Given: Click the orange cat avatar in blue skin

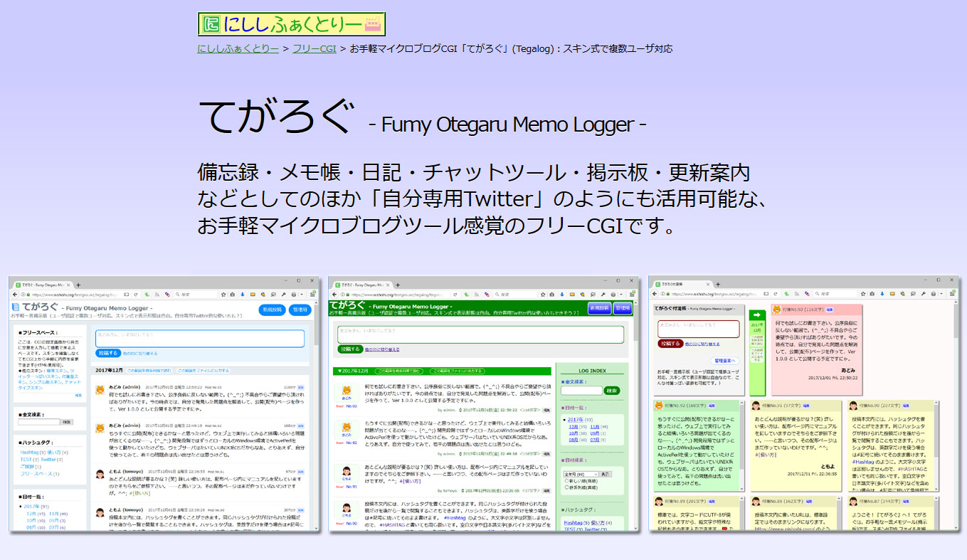Looking at the screenshot, I should coord(100,390).
